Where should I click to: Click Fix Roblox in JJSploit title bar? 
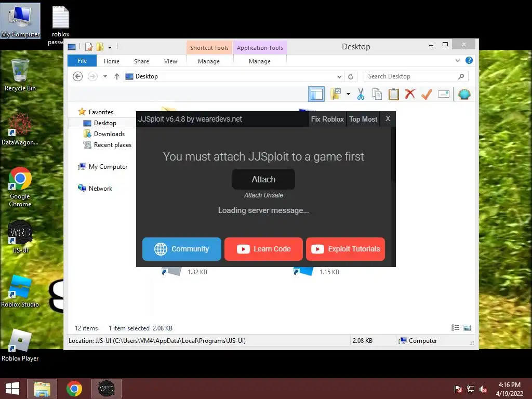tap(327, 119)
